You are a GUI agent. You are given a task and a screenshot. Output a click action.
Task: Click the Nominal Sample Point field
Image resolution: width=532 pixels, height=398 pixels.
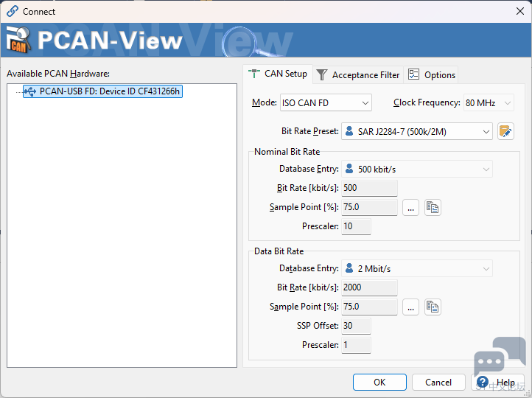click(x=369, y=207)
